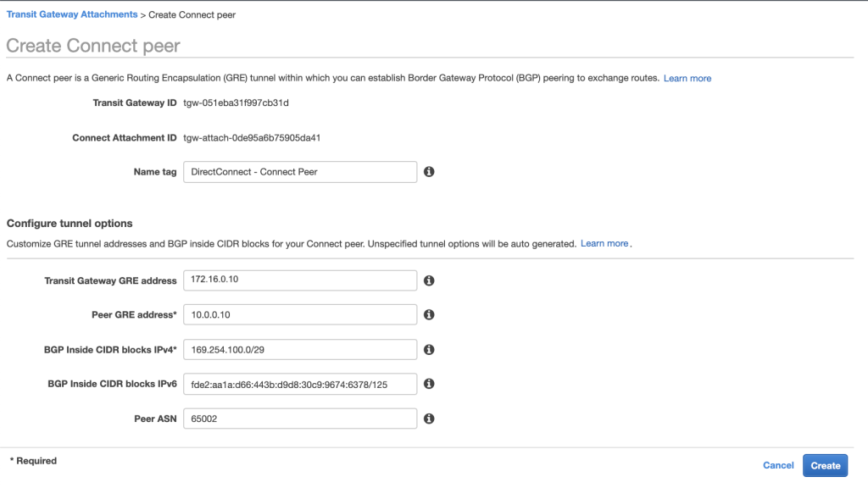Open info icon next to Peer GRE address
Image resolution: width=868 pixels, height=488 pixels.
click(429, 315)
